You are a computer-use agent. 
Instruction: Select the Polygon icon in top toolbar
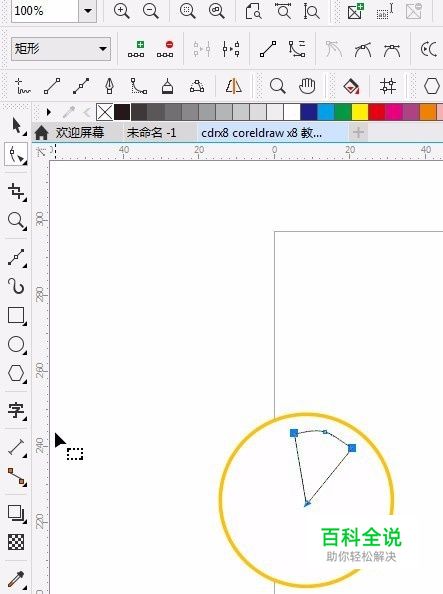[x=431, y=86]
